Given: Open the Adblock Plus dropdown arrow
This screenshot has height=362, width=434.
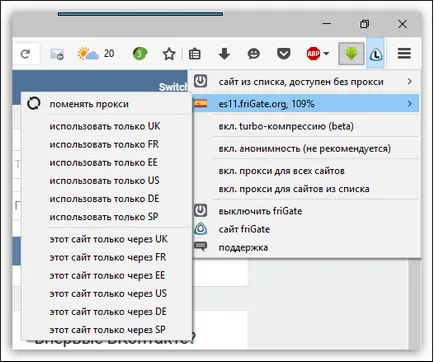Looking at the screenshot, I should pos(326,54).
